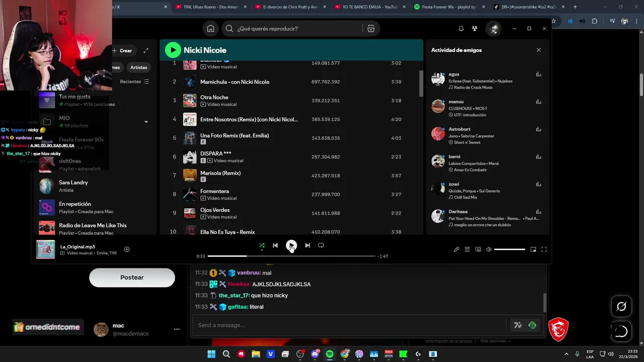Open zowi friend activity entry
Screen dimensions: 644x362
[487, 191]
